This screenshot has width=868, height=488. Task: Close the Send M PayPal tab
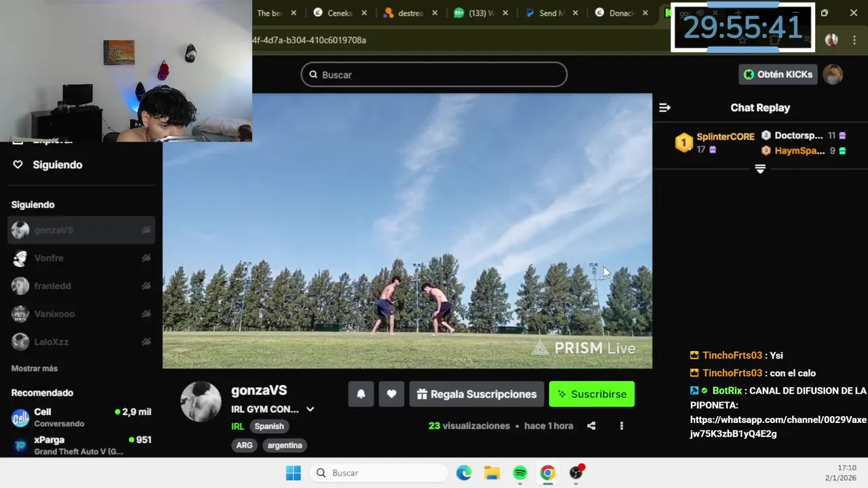576,13
